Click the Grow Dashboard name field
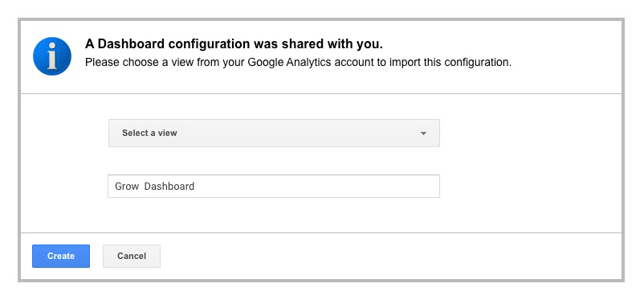The width and height of the screenshot is (644, 300). [x=274, y=186]
